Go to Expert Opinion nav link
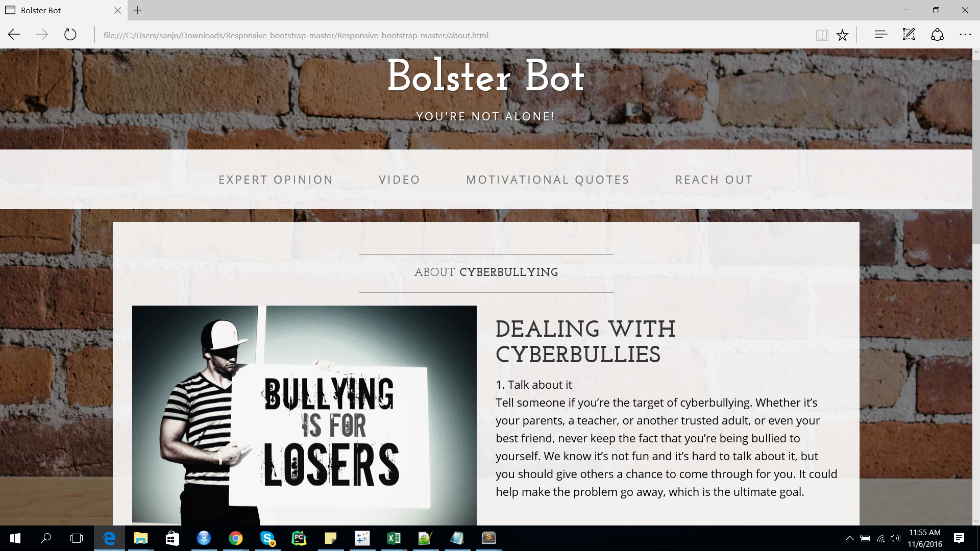980x551 pixels. pyautogui.click(x=276, y=180)
